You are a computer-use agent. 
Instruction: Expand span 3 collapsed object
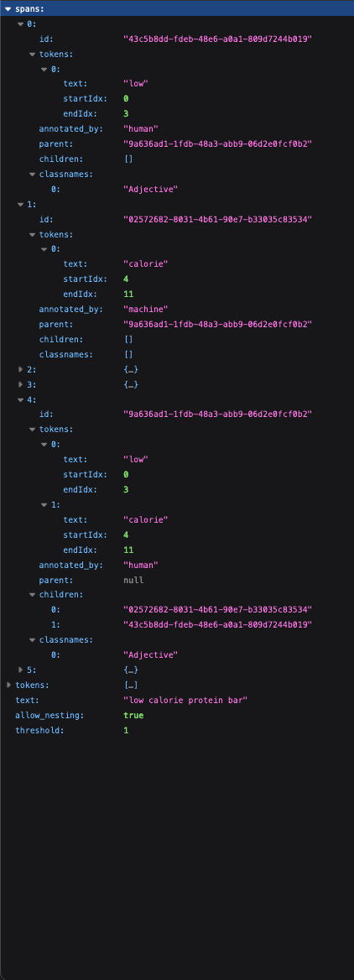tap(21, 384)
